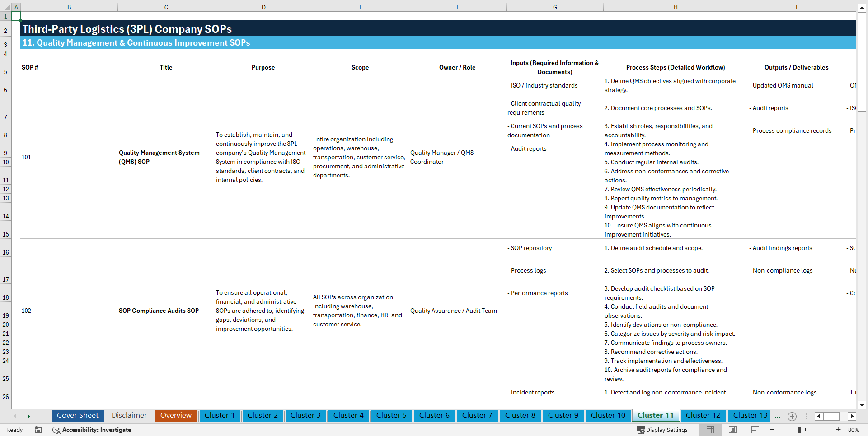This screenshot has width=868, height=436.
Task: Click the vertical ellipsis near sheet tabs
Action: tap(806, 416)
